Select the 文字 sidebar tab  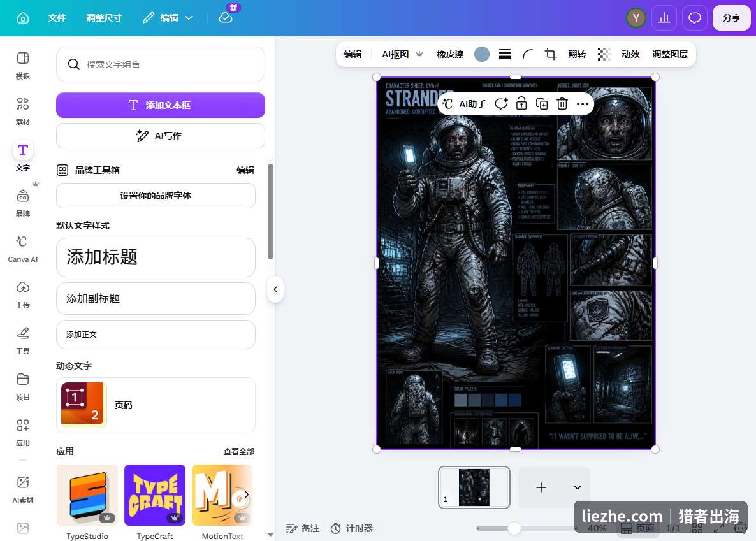[23, 157]
